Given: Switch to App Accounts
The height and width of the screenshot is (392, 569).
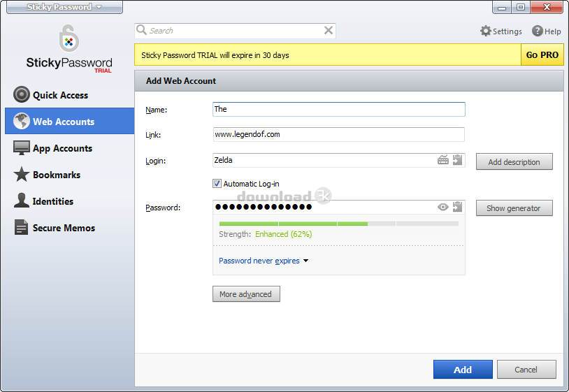Looking at the screenshot, I should click(x=69, y=148).
